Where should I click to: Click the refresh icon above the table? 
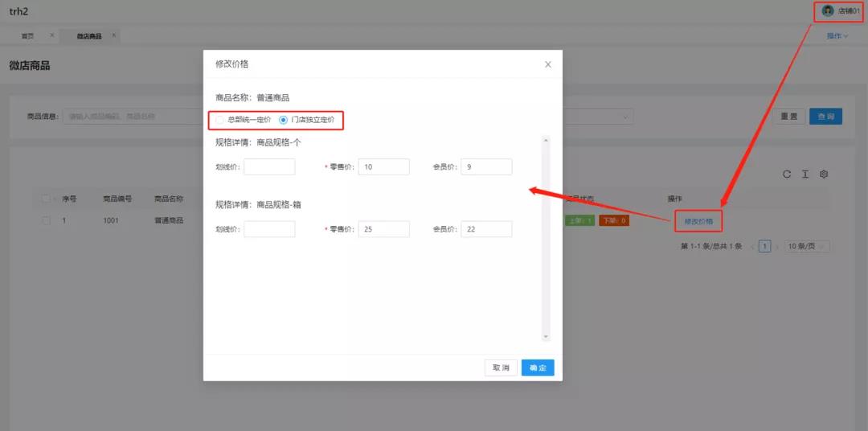787,174
